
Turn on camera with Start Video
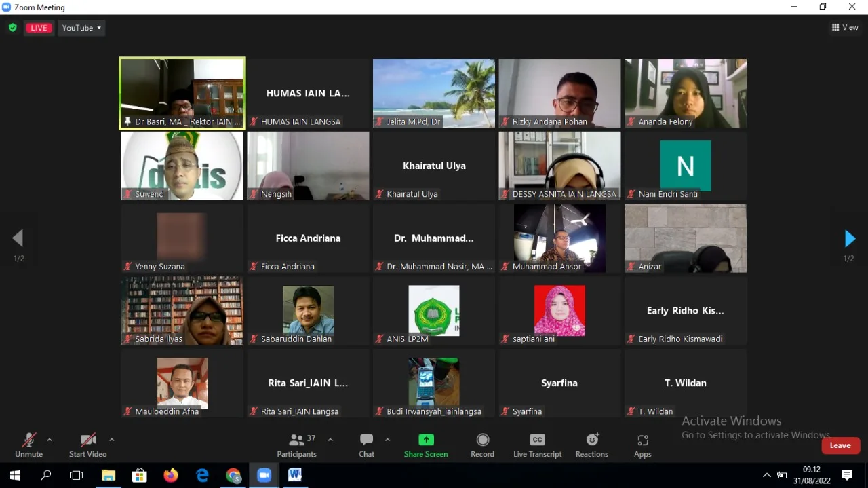tap(87, 445)
